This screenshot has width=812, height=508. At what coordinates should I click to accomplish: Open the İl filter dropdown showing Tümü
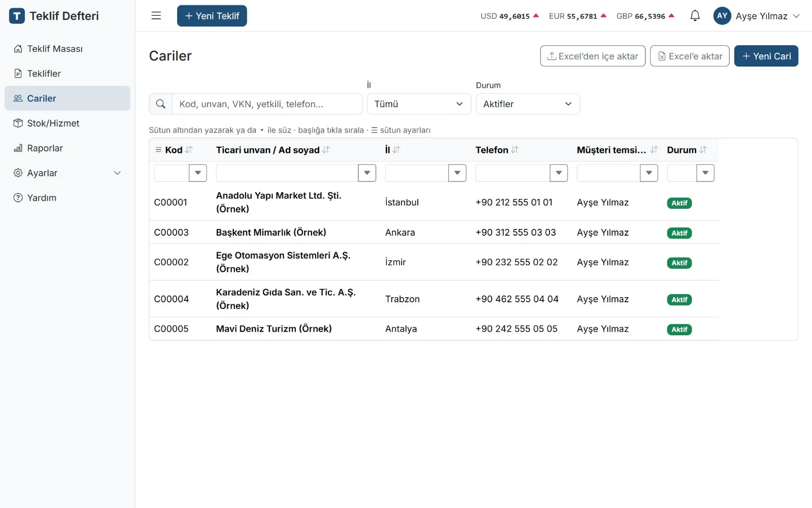pos(419,104)
